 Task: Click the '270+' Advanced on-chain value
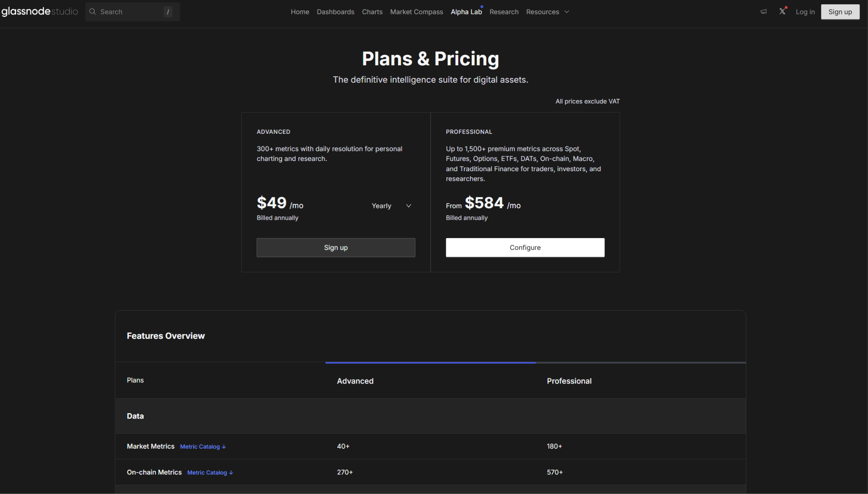pyautogui.click(x=345, y=472)
